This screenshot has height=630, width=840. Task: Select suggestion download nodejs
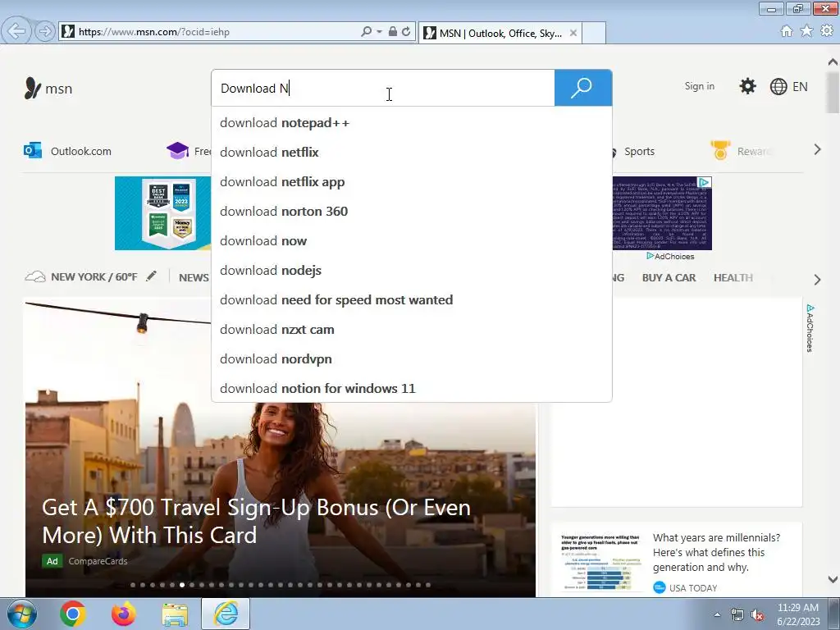pos(412,270)
